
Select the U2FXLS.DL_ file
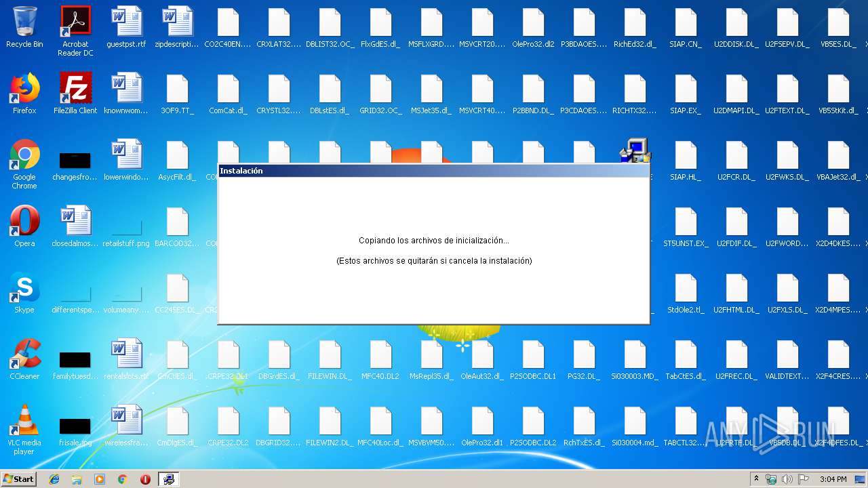tap(787, 293)
